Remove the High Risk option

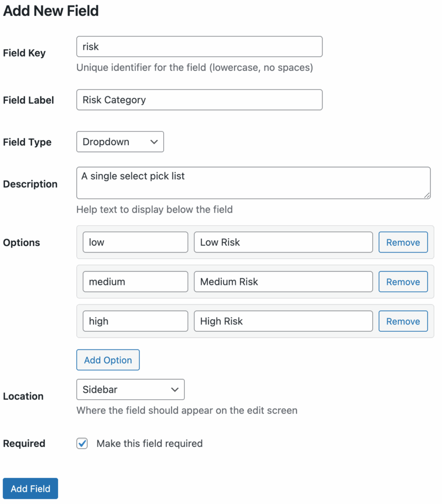(403, 321)
